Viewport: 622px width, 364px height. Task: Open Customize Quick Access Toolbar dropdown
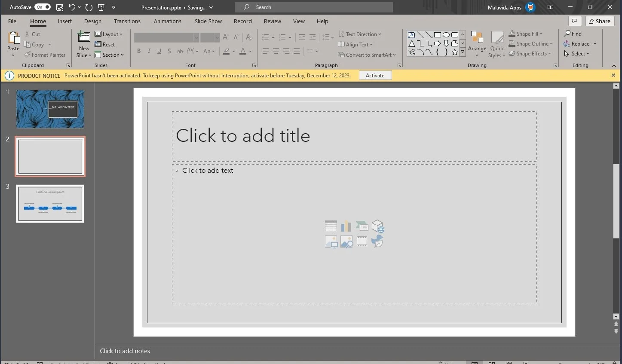113,7
